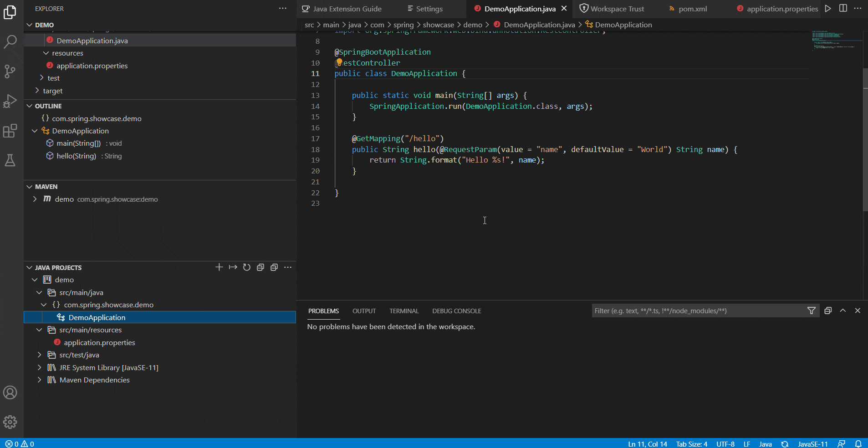Switch to the Java Extension Guide tab
Viewport: 868px width, 448px height.
tap(342, 9)
